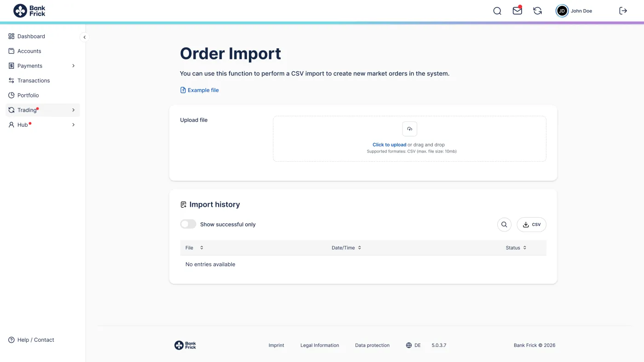Open the search magnifier in top bar
The height and width of the screenshot is (362, 644).
pos(497,11)
